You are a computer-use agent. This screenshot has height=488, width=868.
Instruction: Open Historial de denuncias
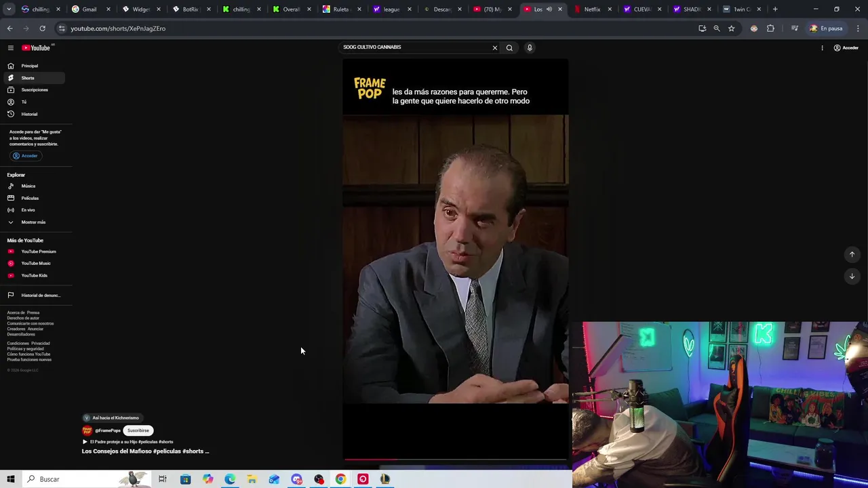(x=35, y=295)
